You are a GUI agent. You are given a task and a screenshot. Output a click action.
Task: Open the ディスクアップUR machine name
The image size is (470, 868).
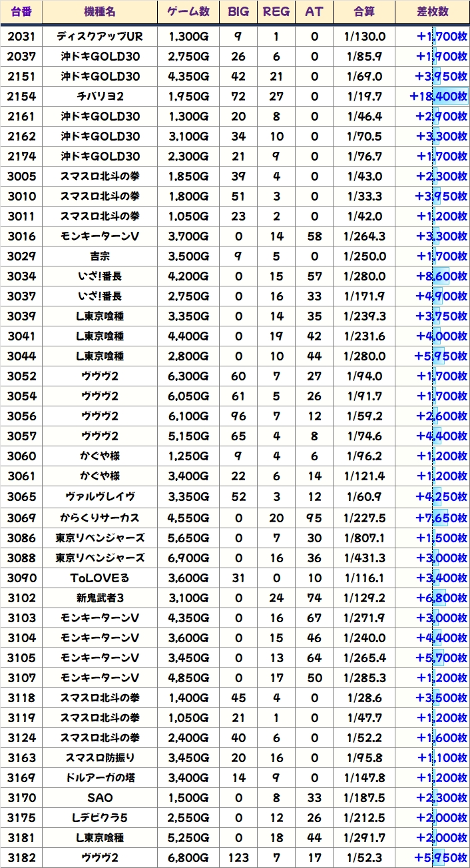tap(100, 37)
